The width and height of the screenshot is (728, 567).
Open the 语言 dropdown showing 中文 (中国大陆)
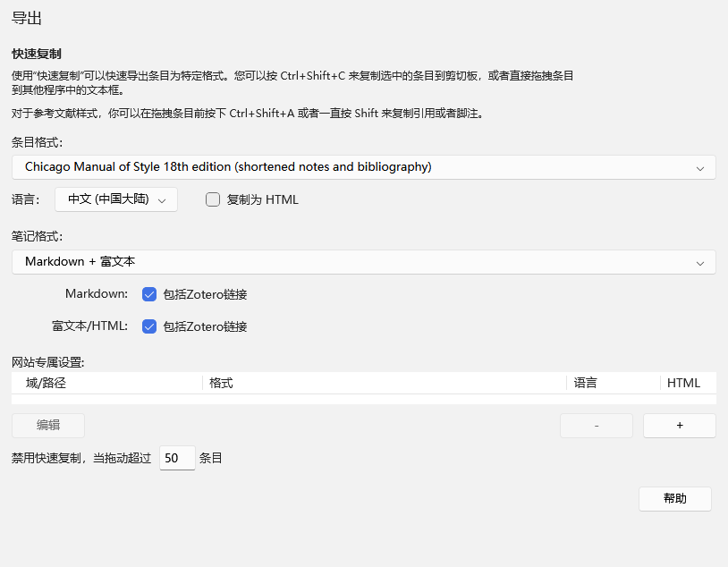click(x=116, y=199)
